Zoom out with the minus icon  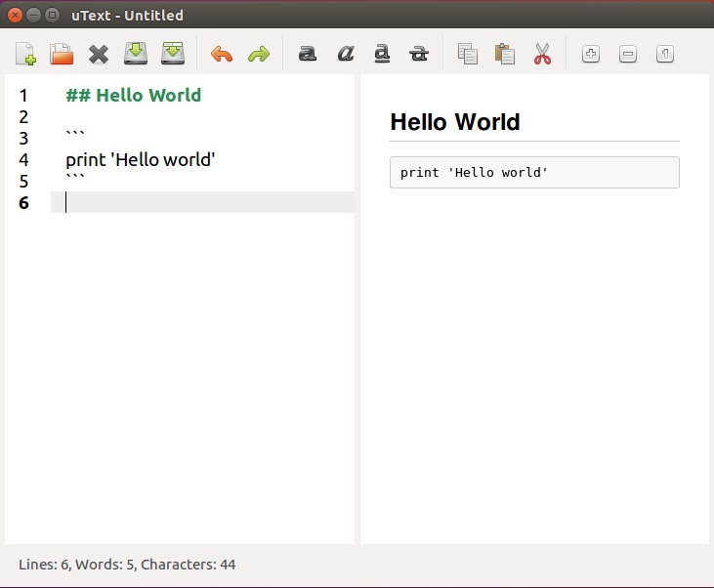(628, 54)
